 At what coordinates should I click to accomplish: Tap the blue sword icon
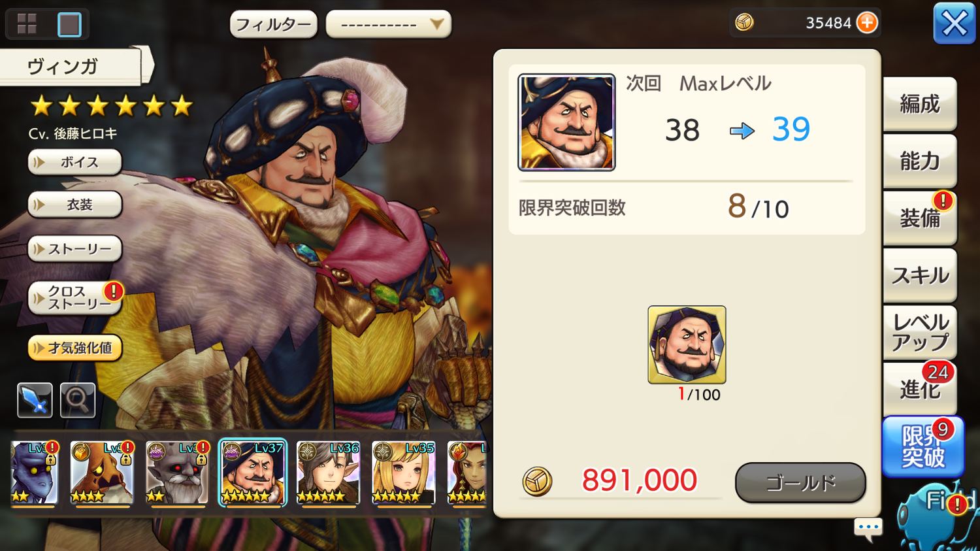click(x=35, y=400)
